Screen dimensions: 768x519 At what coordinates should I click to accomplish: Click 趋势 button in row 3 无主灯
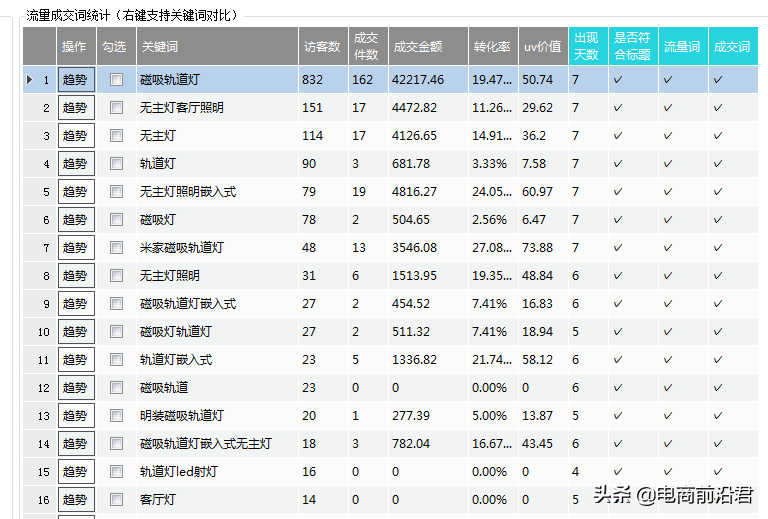[76, 136]
